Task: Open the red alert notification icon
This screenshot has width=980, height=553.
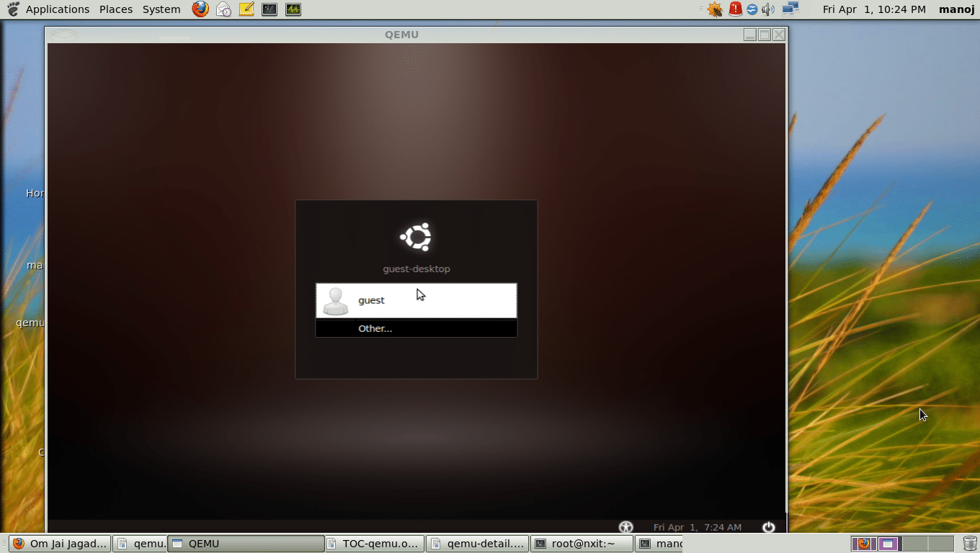Action: 735,9
